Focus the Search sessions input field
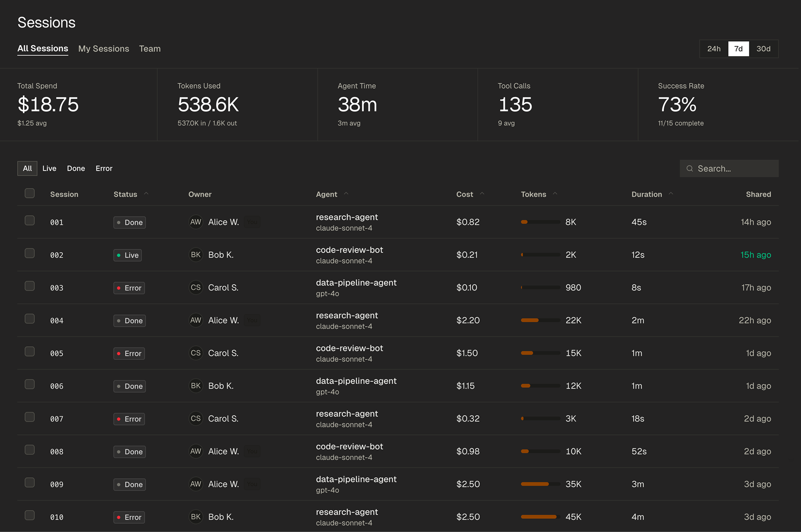The image size is (801, 532). coord(729,169)
